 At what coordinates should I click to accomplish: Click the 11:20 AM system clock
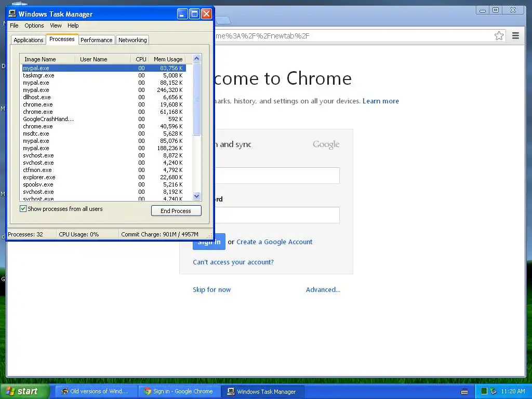513,391
